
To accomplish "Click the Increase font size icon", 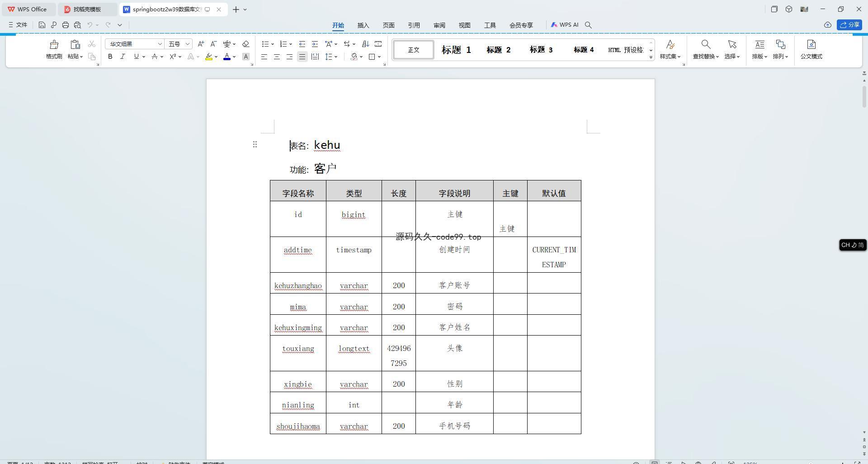I will (201, 44).
